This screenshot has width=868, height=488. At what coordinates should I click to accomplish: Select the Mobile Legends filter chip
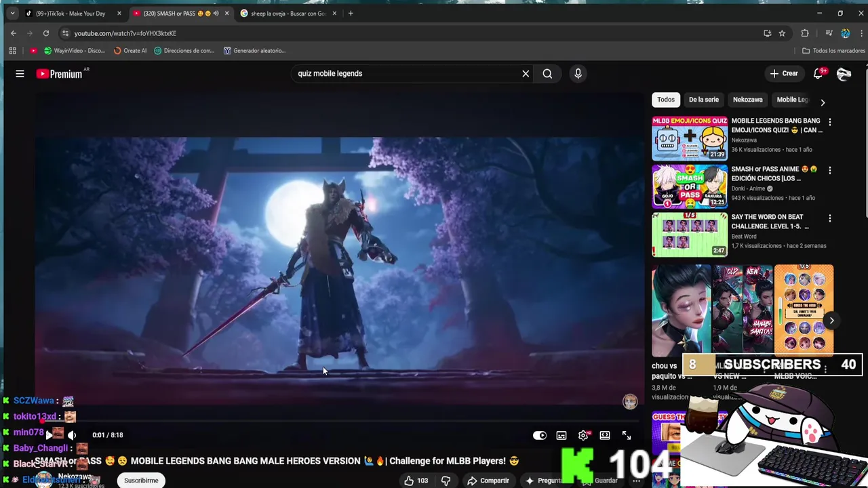point(793,100)
